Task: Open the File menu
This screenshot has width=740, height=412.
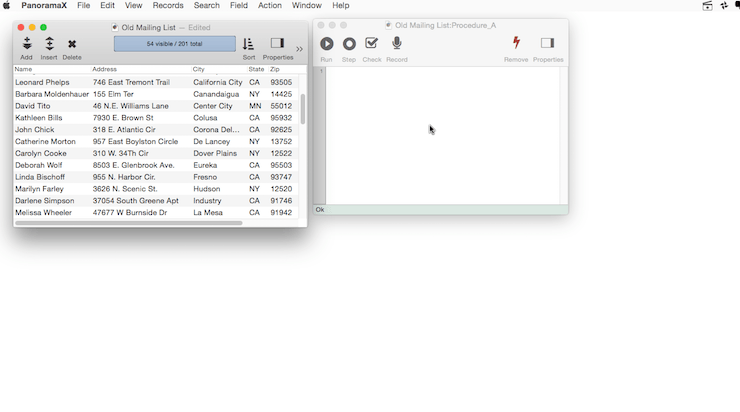Action: [84, 6]
